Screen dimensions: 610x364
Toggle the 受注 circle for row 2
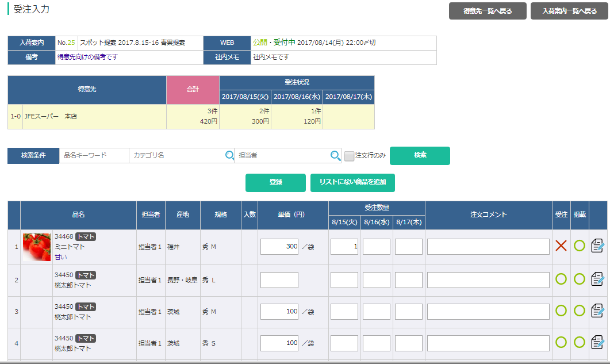coord(561,279)
